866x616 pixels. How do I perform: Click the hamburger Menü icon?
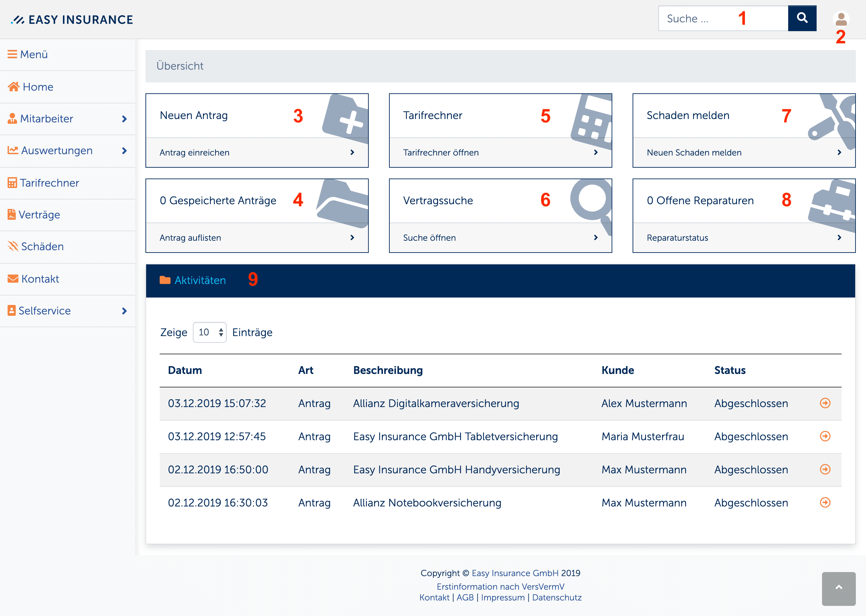[x=12, y=54]
